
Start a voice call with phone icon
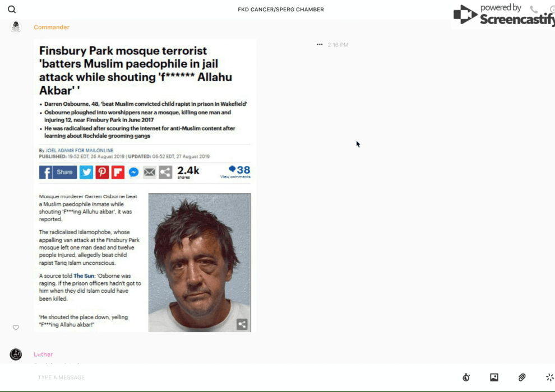tap(534, 10)
